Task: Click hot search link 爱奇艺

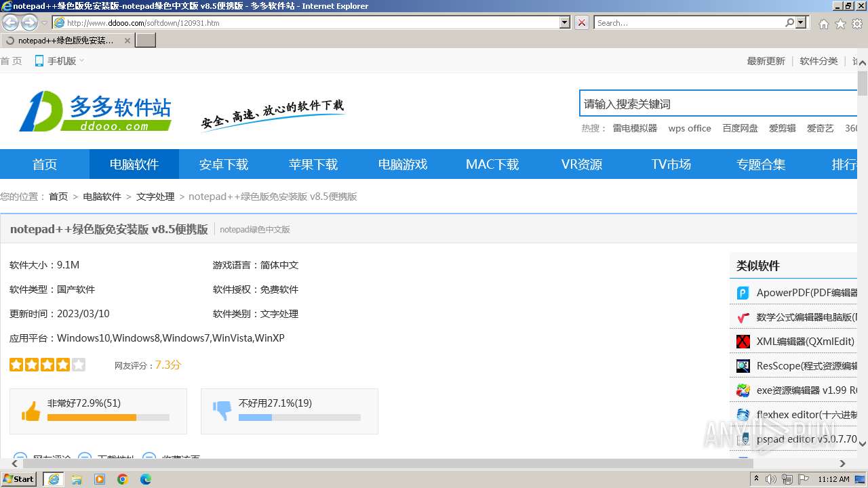Action: (820, 128)
